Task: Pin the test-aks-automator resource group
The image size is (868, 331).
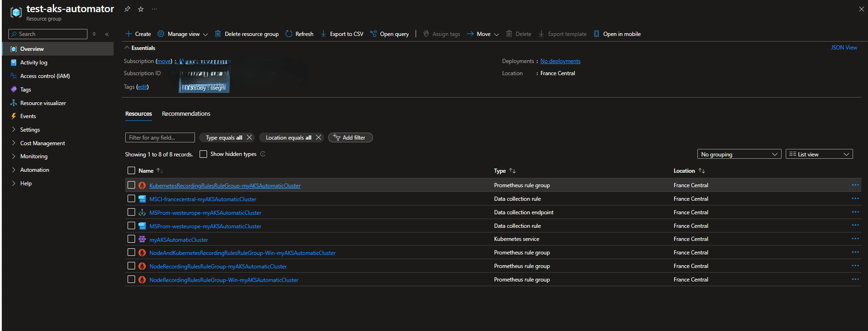Action: pyautogui.click(x=127, y=9)
